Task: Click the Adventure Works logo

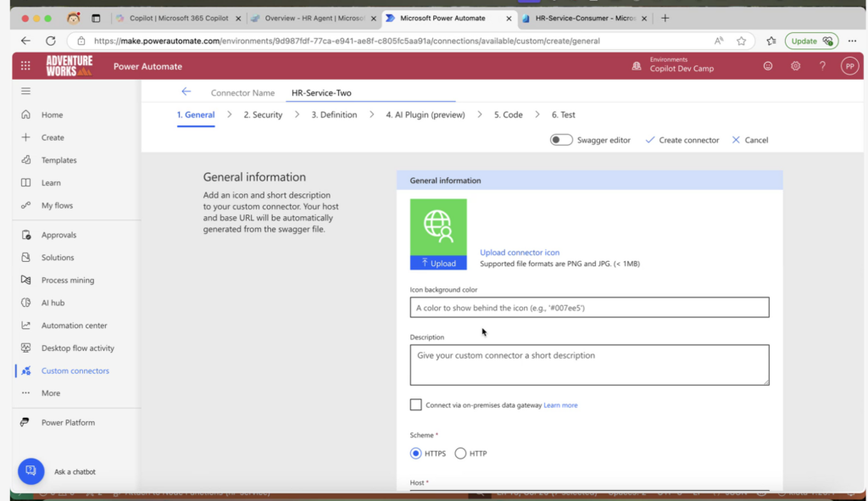Action: 70,66
